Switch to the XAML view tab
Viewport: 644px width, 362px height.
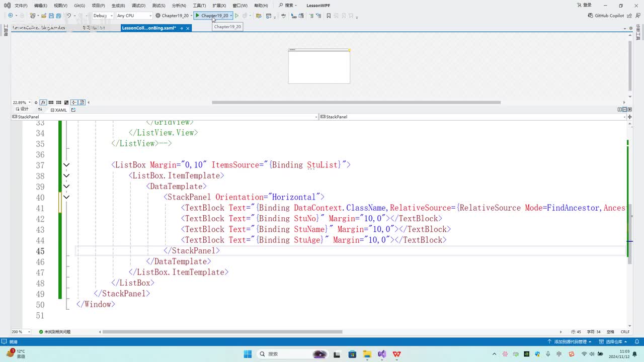tap(59, 110)
